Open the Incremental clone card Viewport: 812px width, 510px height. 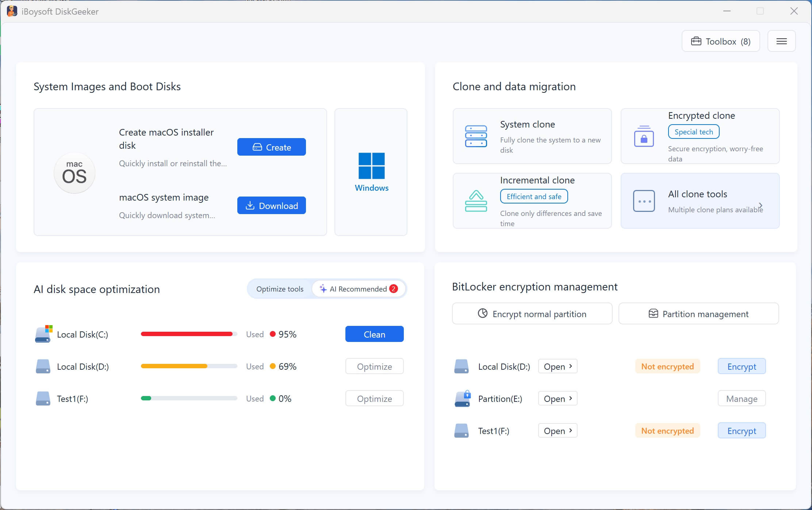pyautogui.click(x=532, y=201)
